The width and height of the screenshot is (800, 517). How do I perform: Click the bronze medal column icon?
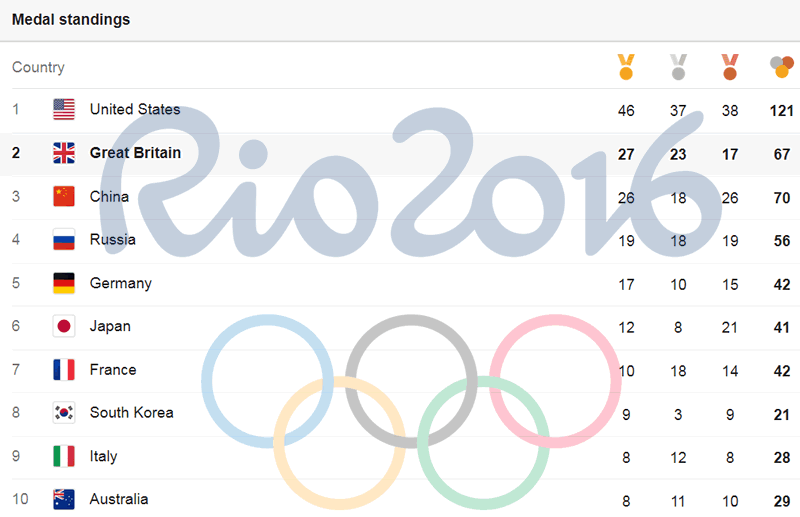click(x=730, y=67)
